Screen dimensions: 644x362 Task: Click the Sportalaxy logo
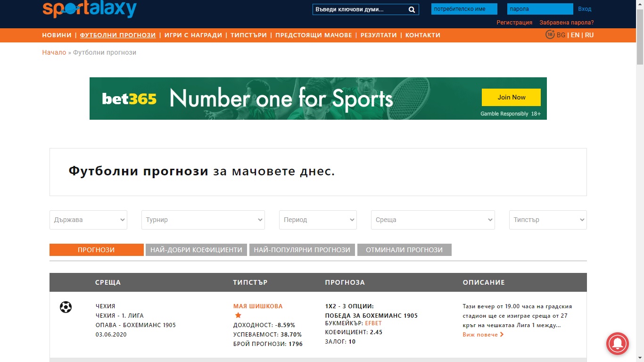coord(90,9)
